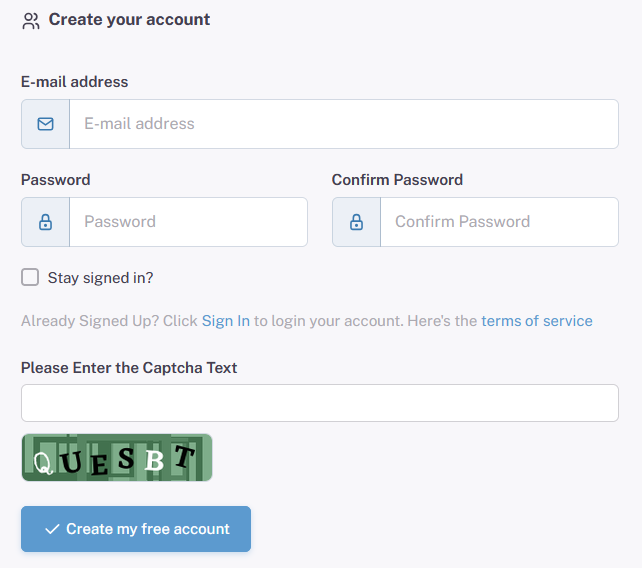
Task: Click the envelope icon in e-mail field
Action: 45,124
